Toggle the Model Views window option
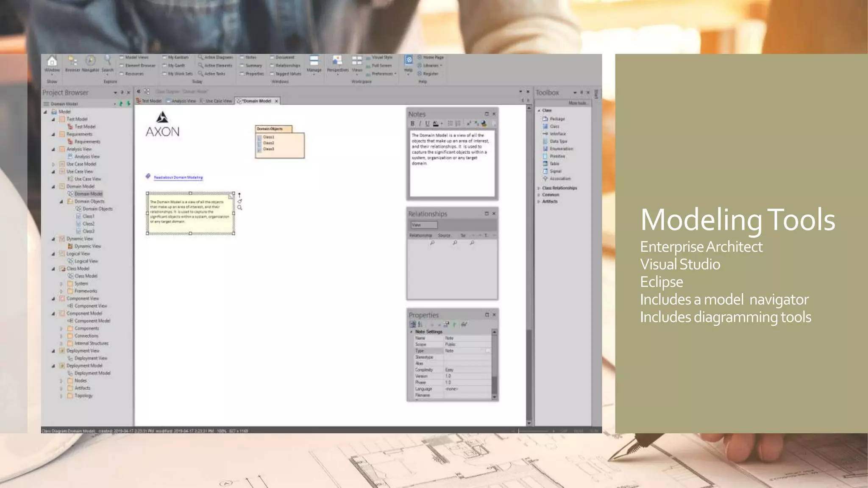 click(134, 57)
